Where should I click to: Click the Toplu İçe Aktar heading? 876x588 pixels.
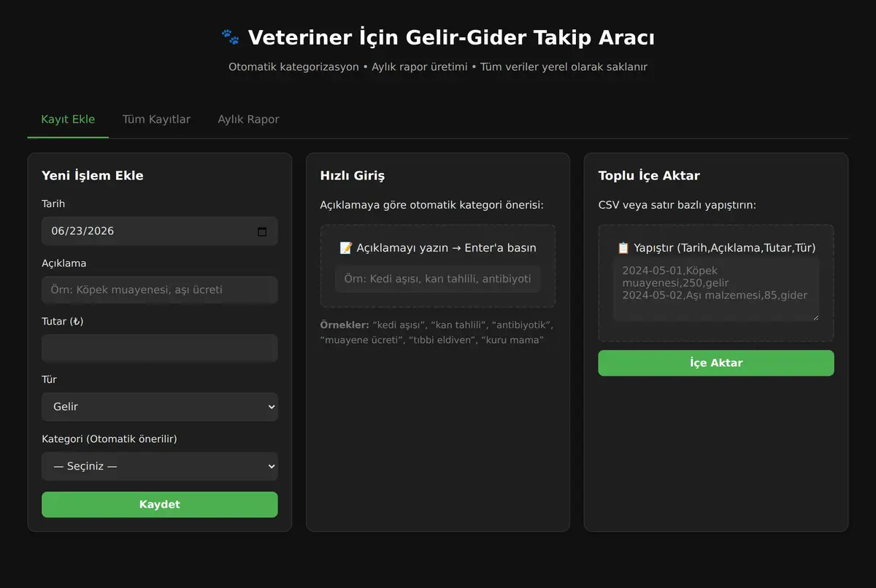649,176
